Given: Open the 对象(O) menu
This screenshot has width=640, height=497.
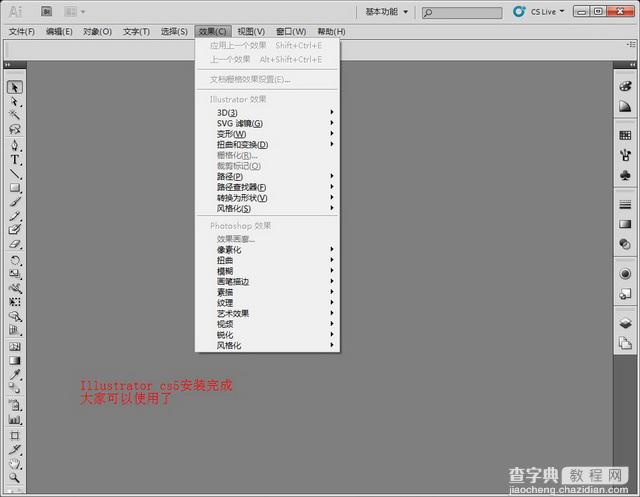Looking at the screenshot, I should (98, 31).
